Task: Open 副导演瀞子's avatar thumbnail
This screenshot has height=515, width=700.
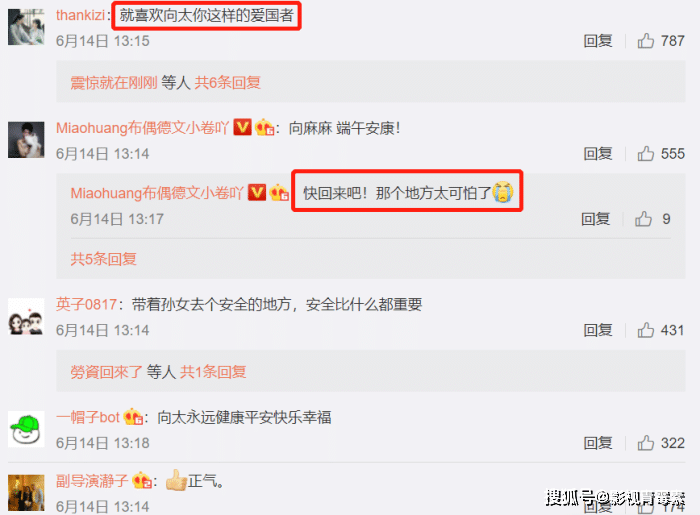Action: coord(26,493)
